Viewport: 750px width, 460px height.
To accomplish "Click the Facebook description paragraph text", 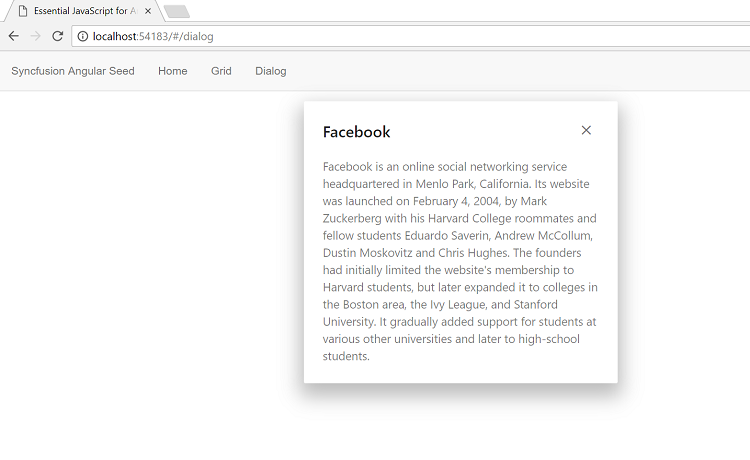I will pyautogui.click(x=460, y=261).
